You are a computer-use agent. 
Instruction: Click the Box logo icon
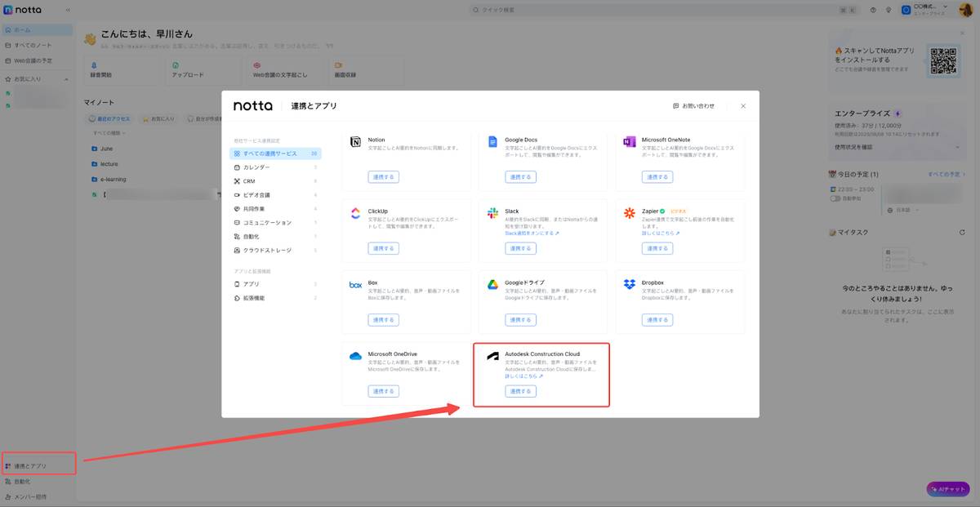[355, 285]
